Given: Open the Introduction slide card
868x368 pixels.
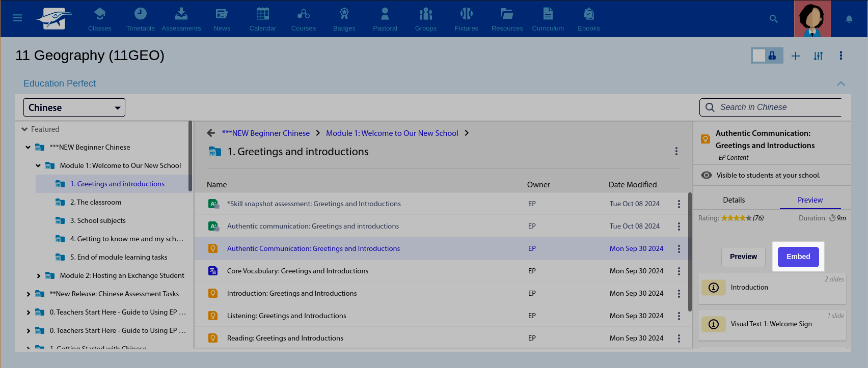Looking at the screenshot, I should tap(772, 288).
